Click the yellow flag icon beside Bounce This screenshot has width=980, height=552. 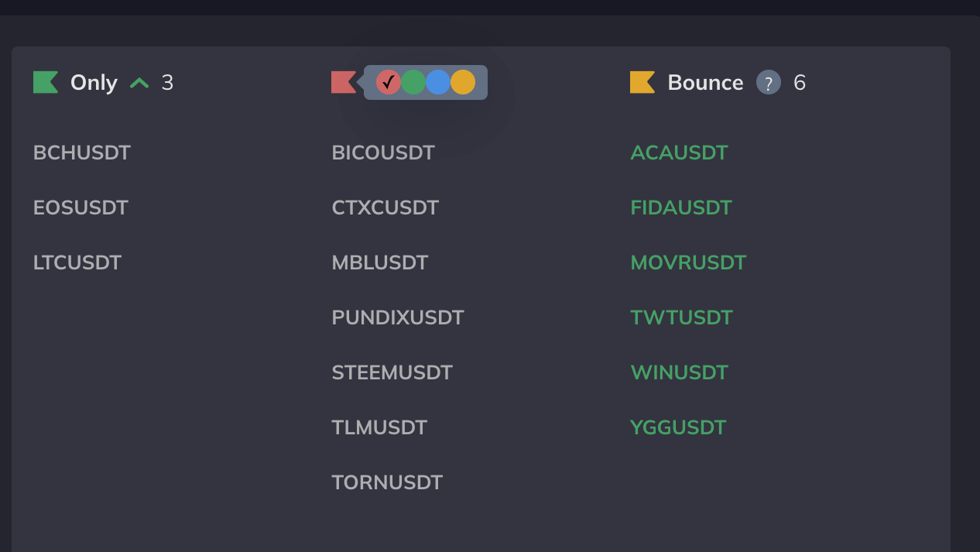[x=642, y=82]
